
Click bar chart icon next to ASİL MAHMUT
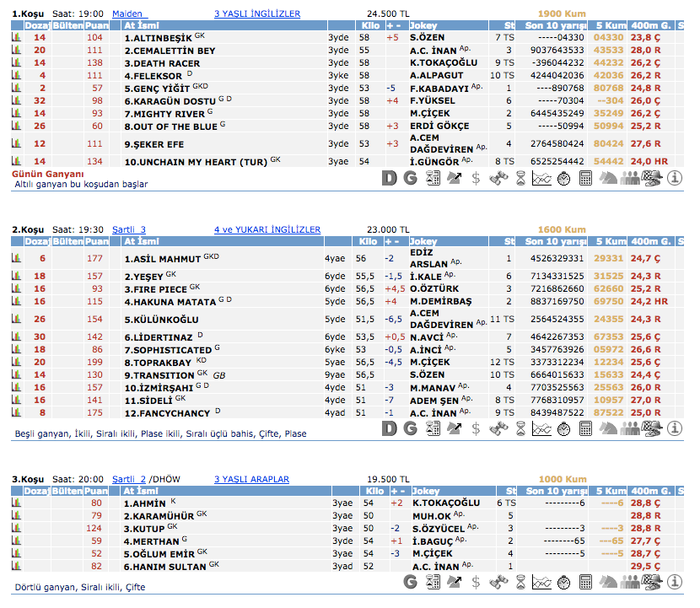pyautogui.click(x=16, y=258)
